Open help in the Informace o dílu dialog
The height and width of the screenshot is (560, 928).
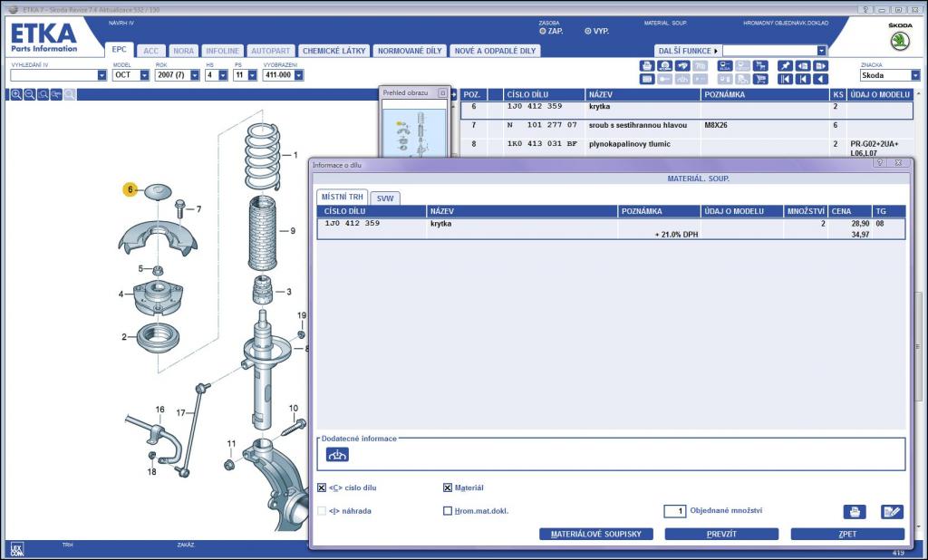coord(879,163)
